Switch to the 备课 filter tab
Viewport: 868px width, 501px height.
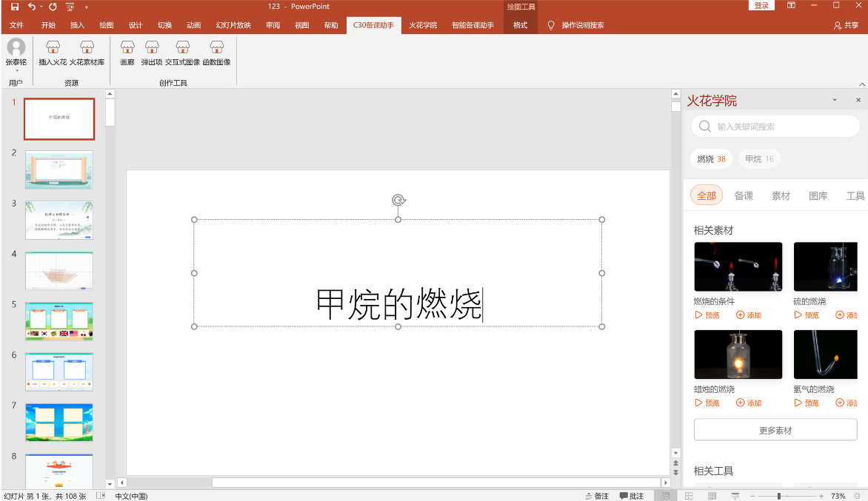[x=744, y=196]
